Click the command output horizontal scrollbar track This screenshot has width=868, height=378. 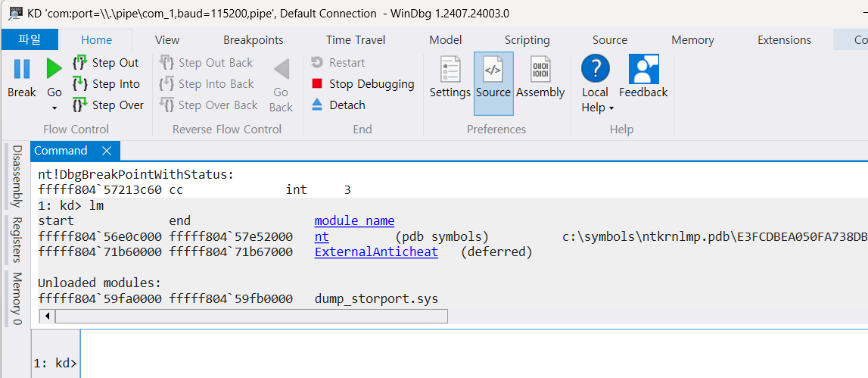(250, 316)
